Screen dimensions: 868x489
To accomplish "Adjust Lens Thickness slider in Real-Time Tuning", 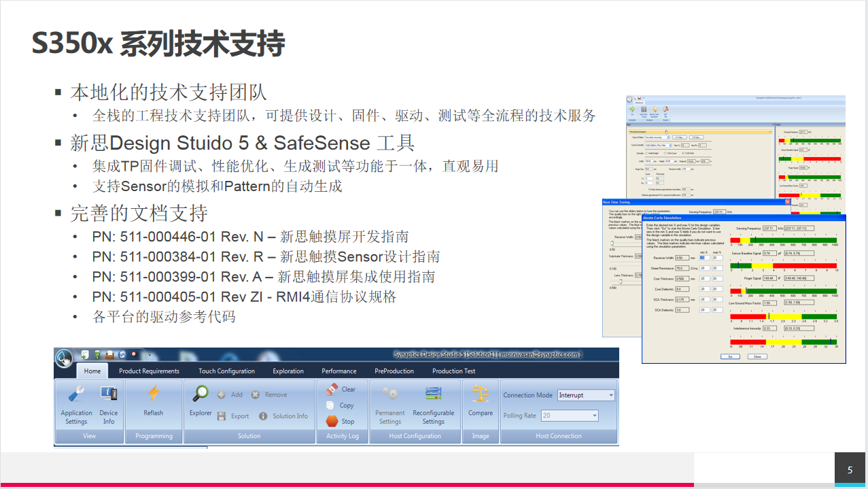I will click(621, 281).
